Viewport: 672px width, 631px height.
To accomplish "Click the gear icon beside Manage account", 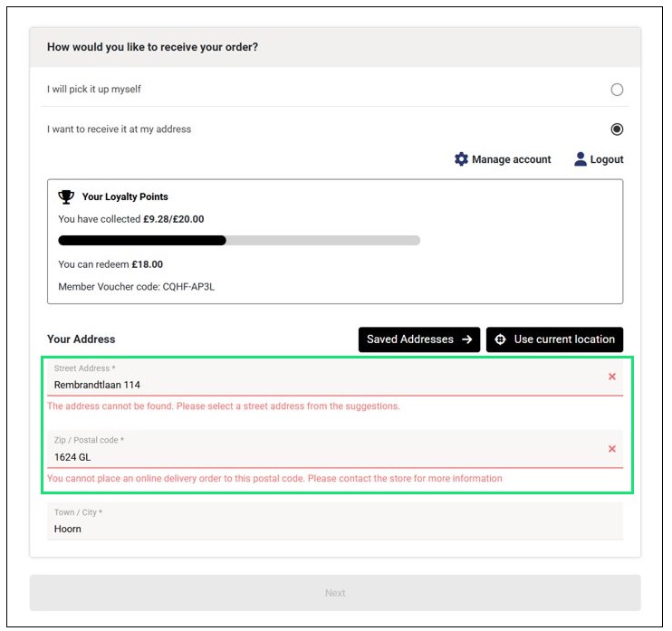I will (462, 159).
